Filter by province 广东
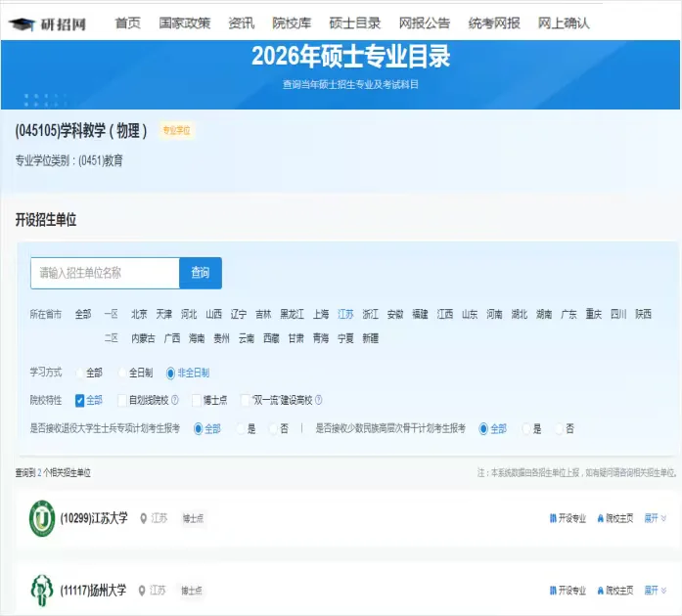Image resolution: width=682 pixels, height=616 pixels. coord(568,314)
